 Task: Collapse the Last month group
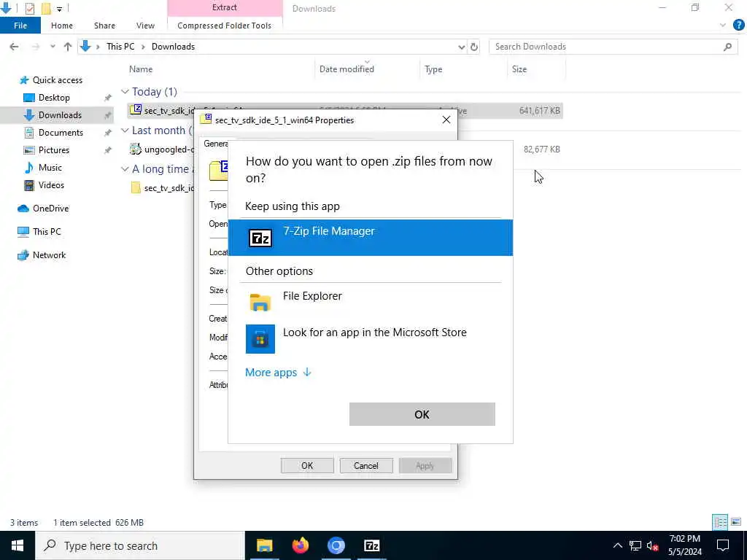tap(125, 130)
